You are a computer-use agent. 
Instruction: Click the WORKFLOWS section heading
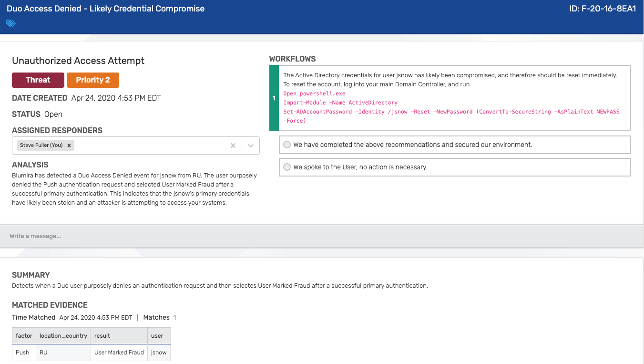click(x=292, y=59)
